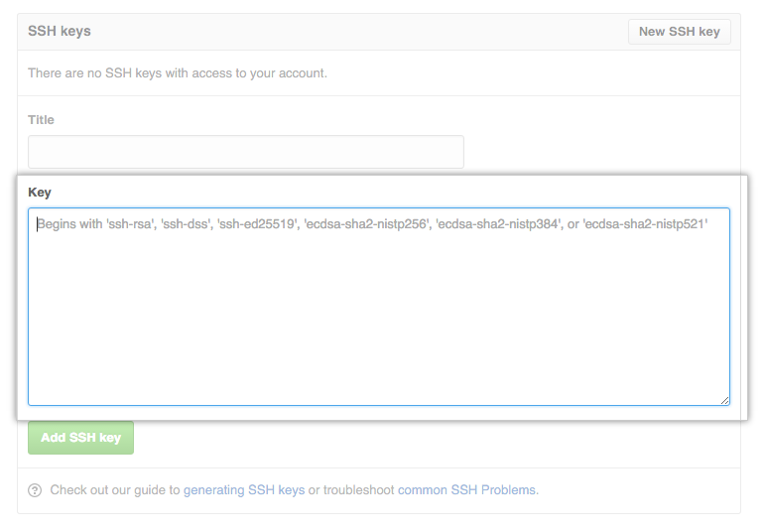Image resolution: width=764 pixels, height=532 pixels.
Task: Click the 'ssh-rsa' placeholder text
Action: (132, 224)
